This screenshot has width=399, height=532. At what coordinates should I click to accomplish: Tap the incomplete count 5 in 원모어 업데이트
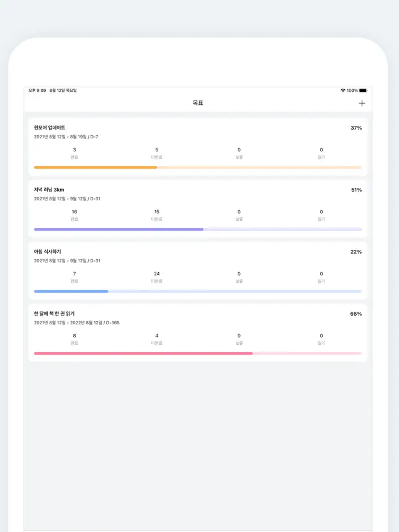pos(156,150)
